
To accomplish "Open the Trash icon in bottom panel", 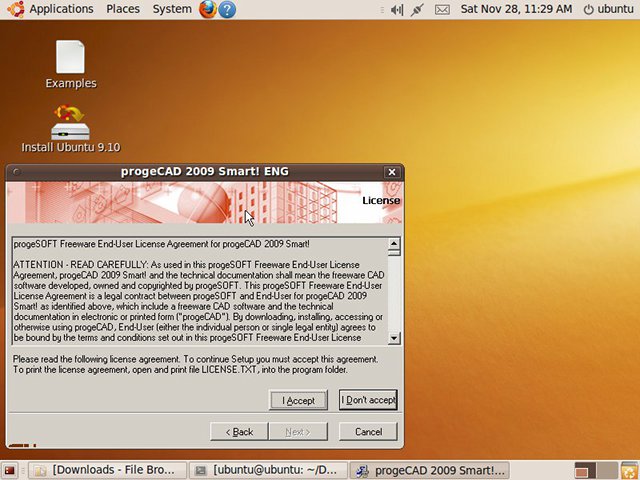I will tap(630, 471).
